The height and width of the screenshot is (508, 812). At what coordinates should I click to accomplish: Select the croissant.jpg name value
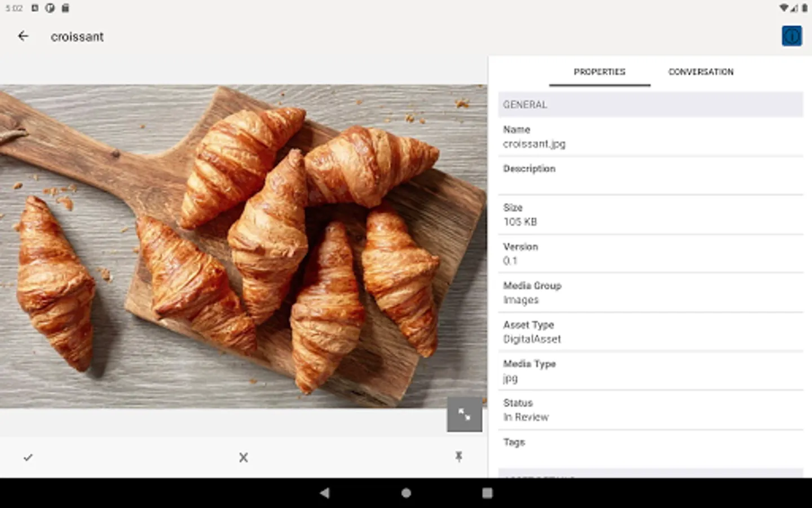click(534, 144)
